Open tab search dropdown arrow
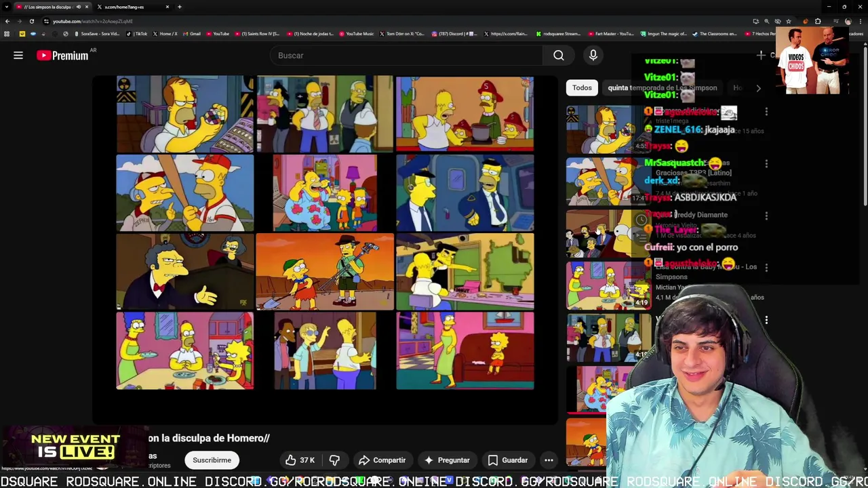 pyautogui.click(x=6, y=7)
